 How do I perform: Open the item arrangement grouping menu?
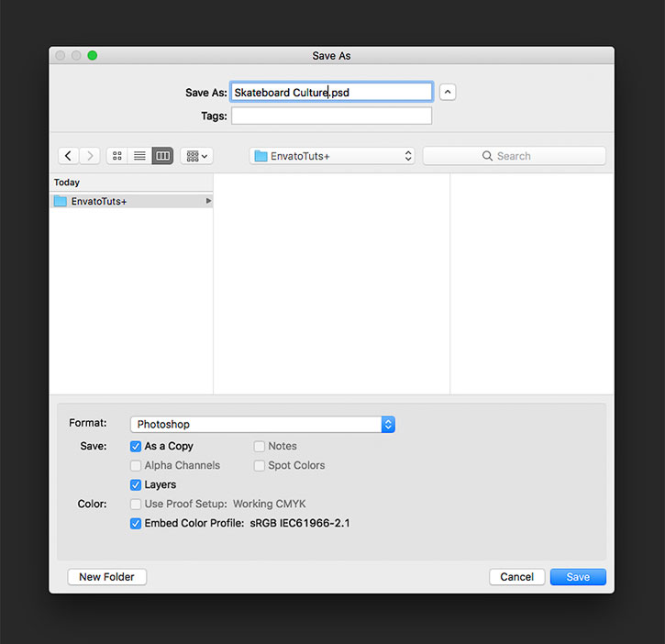197,156
